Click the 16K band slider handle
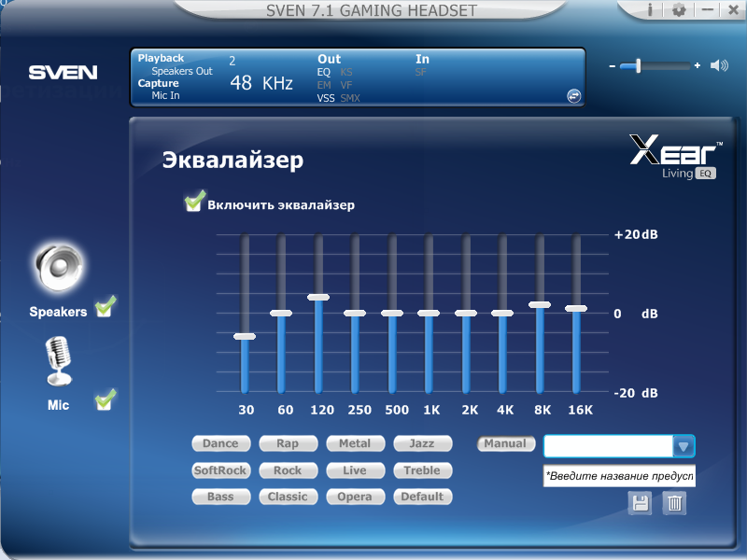The width and height of the screenshot is (747, 560). [576, 308]
